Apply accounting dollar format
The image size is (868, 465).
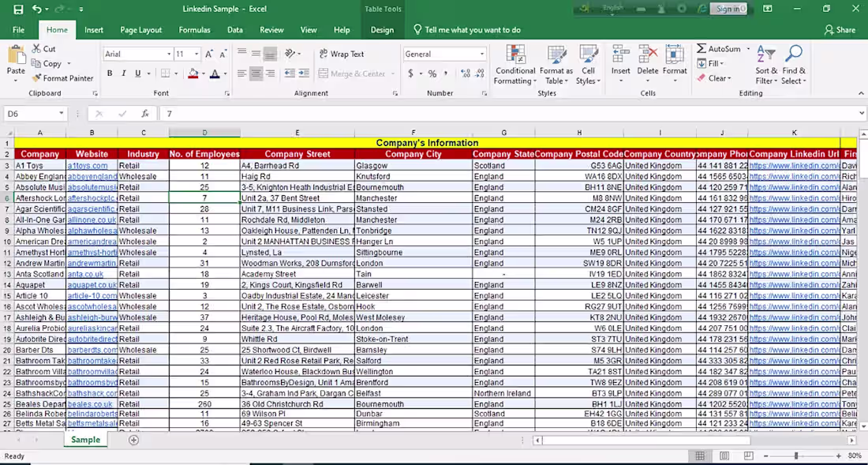[x=410, y=73]
